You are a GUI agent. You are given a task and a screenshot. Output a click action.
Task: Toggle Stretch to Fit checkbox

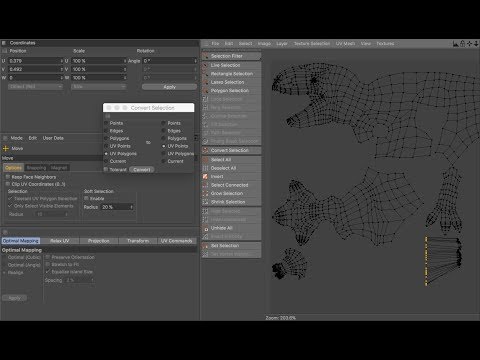tap(48, 264)
